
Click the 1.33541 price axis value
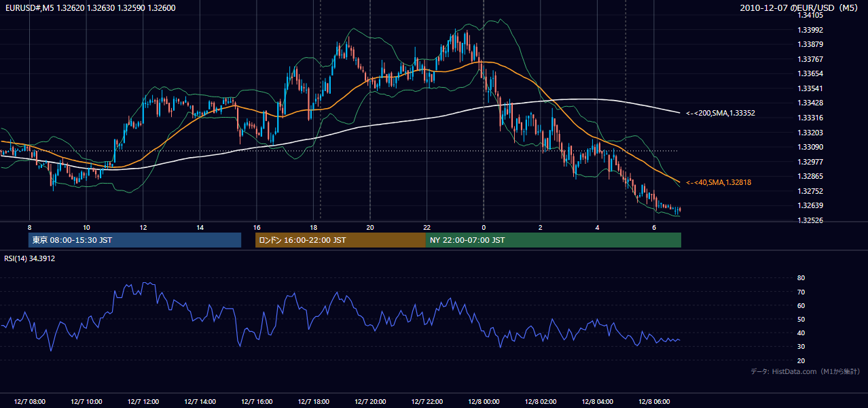pyautogui.click(x=810, y=88)
